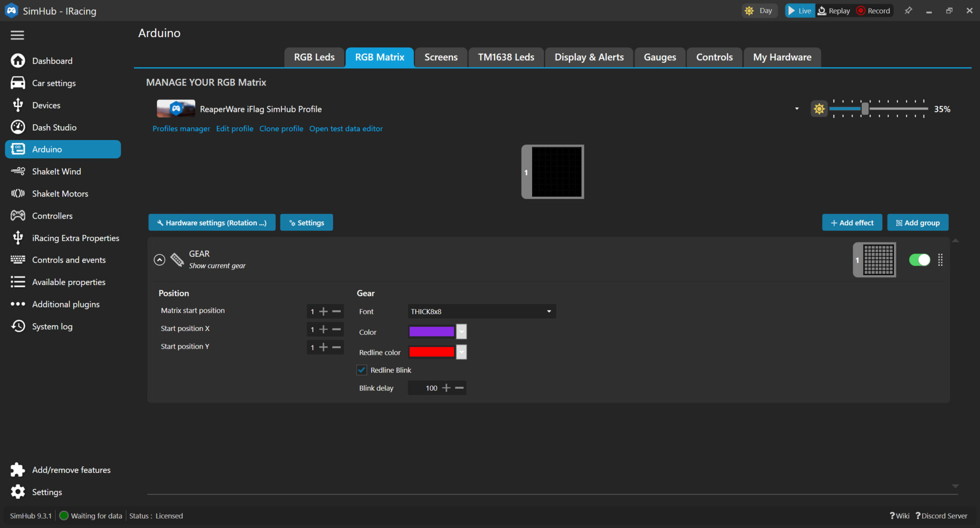This screenshot has height=528, width=980.
Task: Open the Profiles manager link
Action: [x=181, y=129]
